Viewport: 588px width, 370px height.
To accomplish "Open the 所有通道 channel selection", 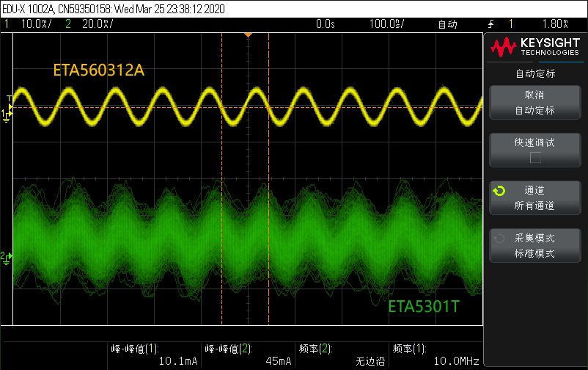I will [x=534, y=206].
